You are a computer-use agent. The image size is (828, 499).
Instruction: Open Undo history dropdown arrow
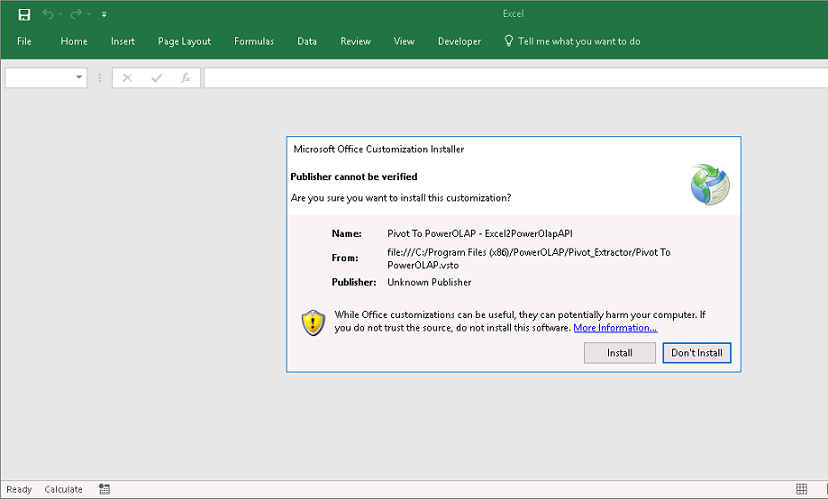pyautogui.click(x=60, y=15)
